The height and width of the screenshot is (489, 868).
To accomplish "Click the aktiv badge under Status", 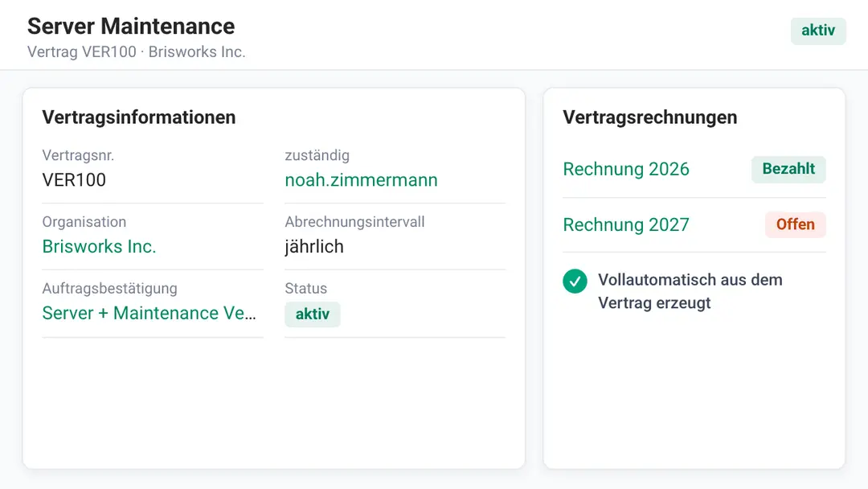I will tap(312, 314).
